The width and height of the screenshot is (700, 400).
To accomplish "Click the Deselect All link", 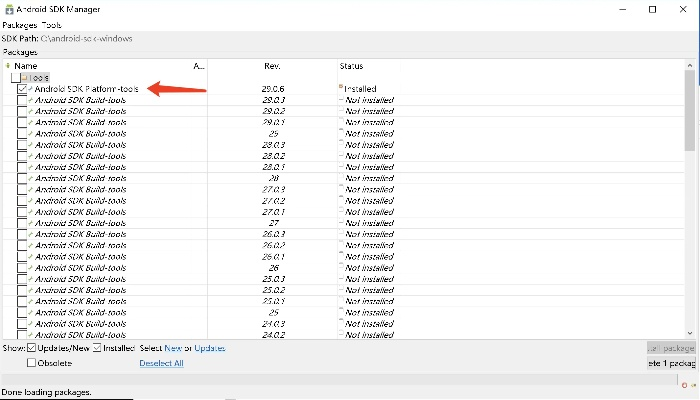I will (x=161, y=363).
